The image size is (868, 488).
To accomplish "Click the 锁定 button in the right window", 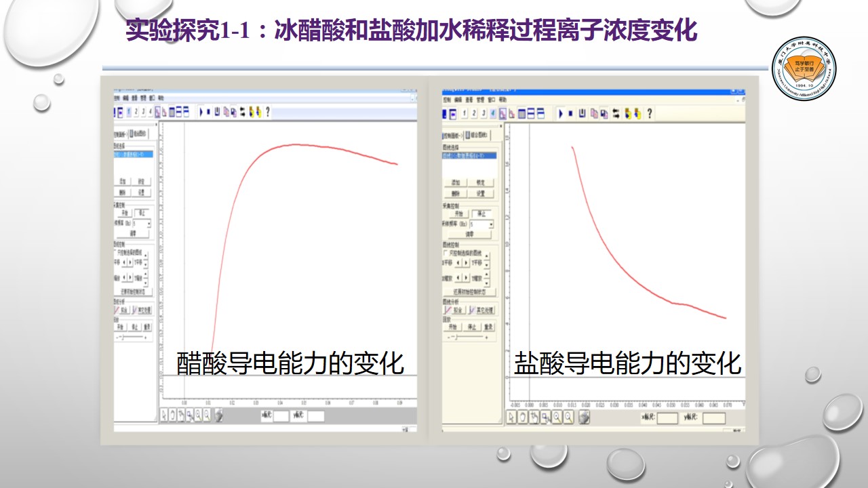I will (481, 182).
